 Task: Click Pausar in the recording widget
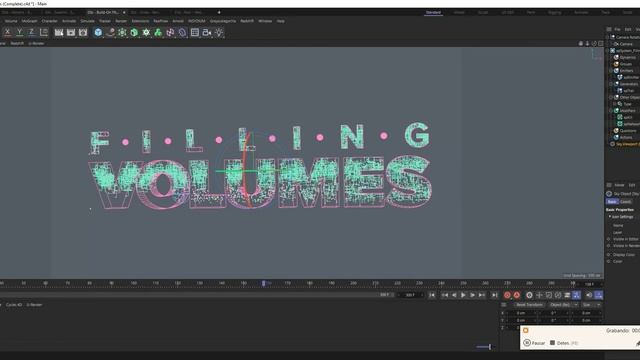click(x=534, y=343)
